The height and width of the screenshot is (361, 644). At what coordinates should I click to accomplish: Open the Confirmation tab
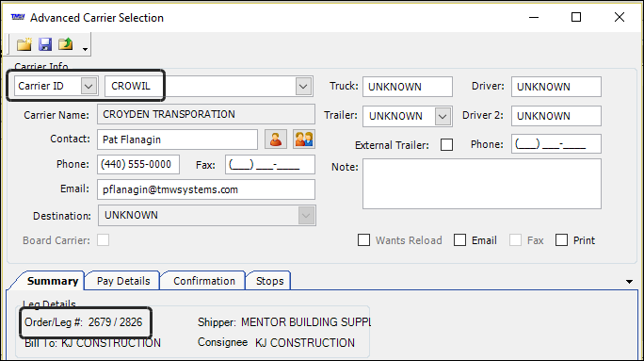[x=204, y=281]
